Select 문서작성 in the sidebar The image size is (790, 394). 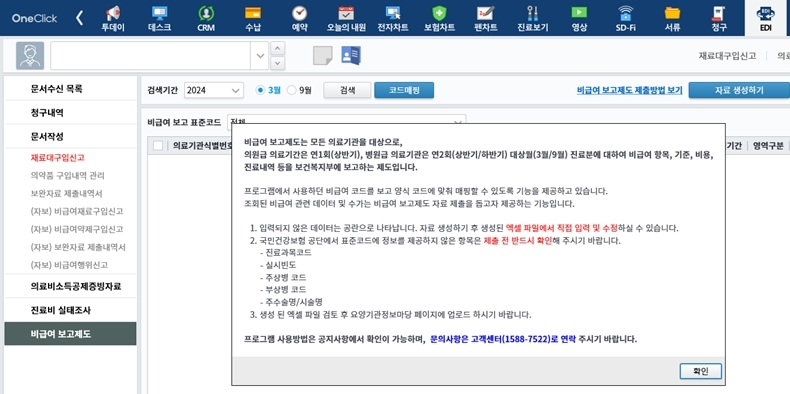70,137
